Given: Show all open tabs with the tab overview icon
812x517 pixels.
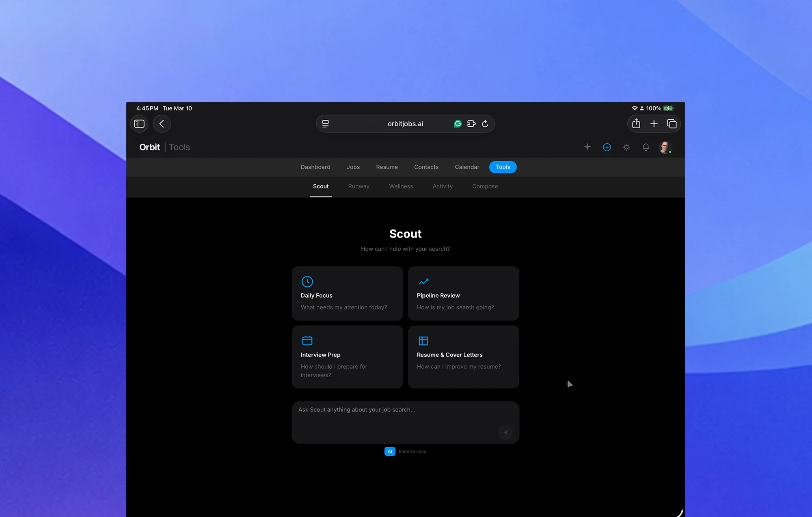Looking at the screenshot, I should pos(672,123).
